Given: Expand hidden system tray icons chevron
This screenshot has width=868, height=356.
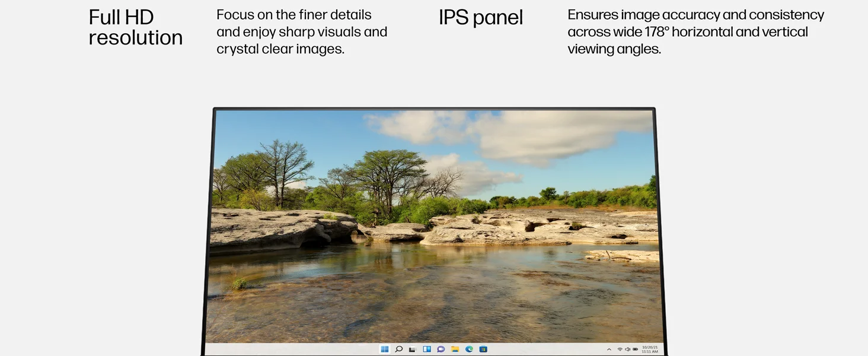Looking at the screenshot, I should click(x=609, y=349).
